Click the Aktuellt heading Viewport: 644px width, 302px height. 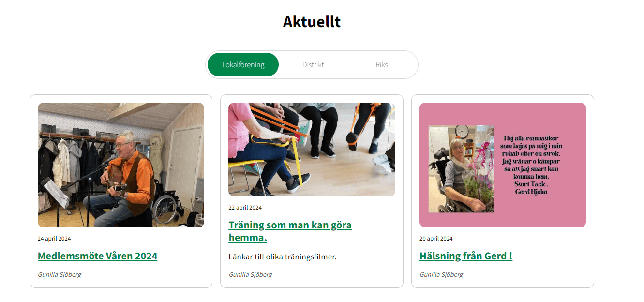click(312, 22)
